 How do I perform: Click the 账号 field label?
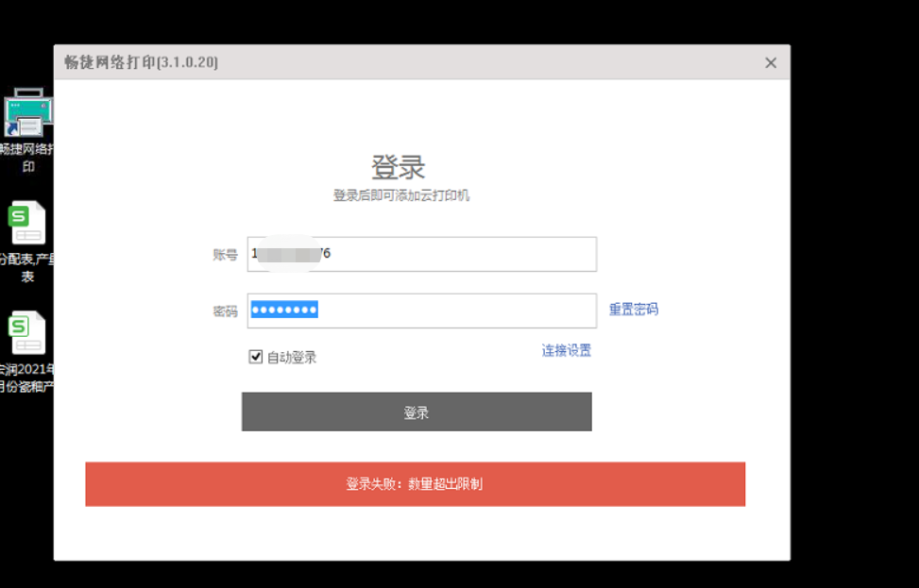coord(225,255)
